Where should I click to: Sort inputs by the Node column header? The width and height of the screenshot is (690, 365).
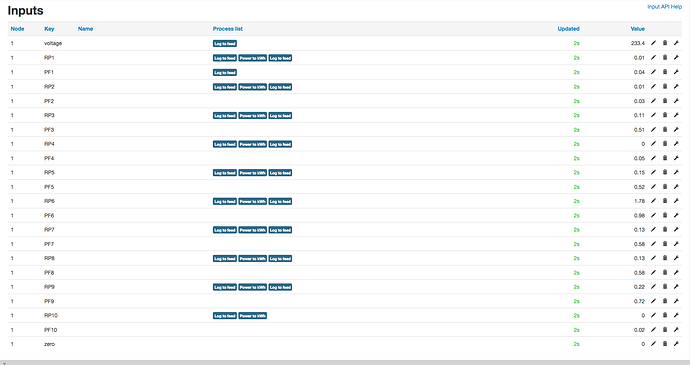tap(18, 29)
